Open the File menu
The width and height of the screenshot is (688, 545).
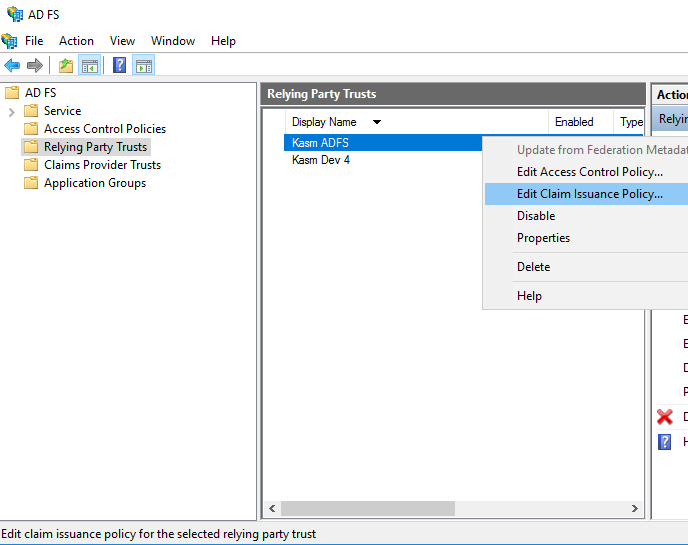tap(34, 41)
